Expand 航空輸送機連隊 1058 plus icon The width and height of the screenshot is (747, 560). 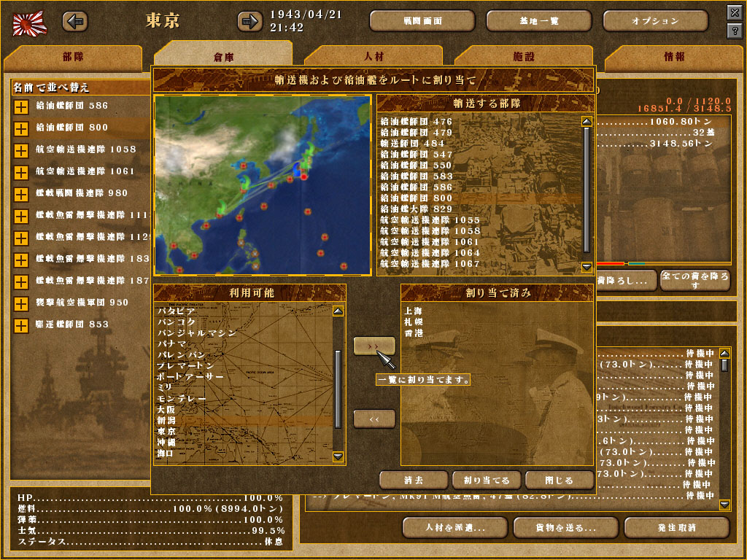click(20, 150)
